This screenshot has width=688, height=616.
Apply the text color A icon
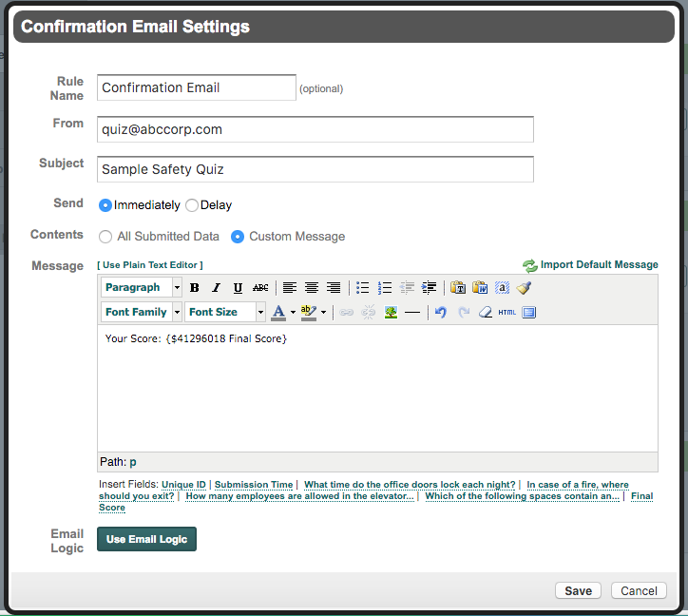pyautogui.click(x=278, y=312)
